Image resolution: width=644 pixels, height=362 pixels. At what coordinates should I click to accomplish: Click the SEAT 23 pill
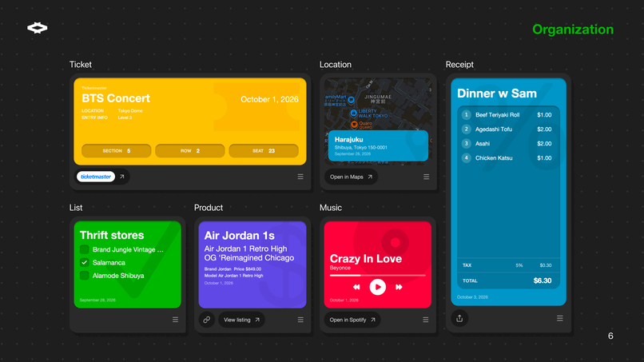coord(264,151)
